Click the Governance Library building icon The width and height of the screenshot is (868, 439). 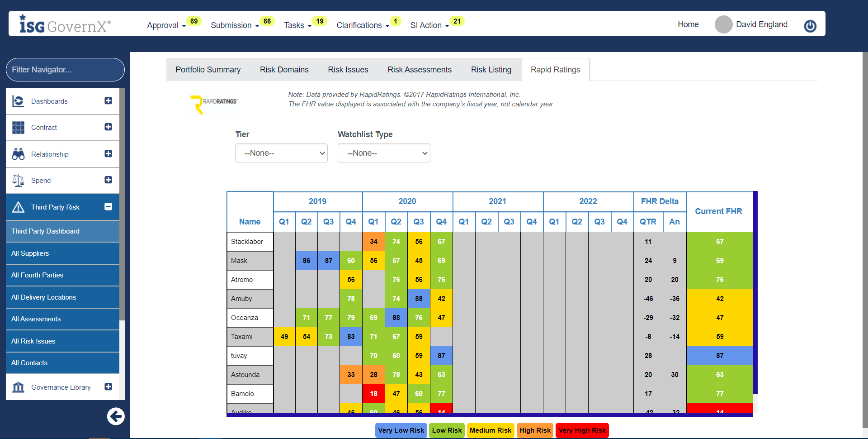coord(18,387)
